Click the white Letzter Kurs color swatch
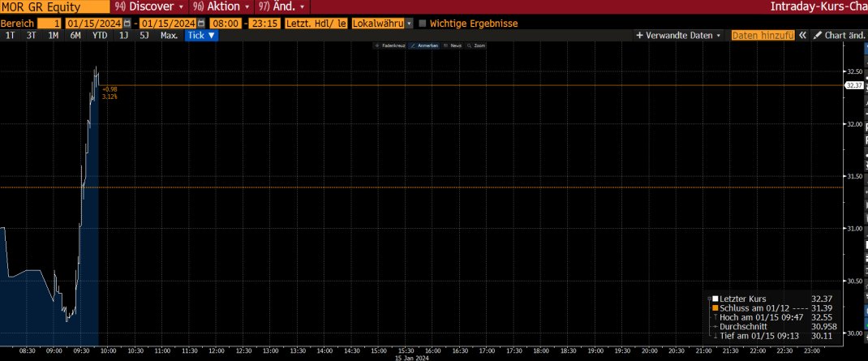Screen dimensions: 868x361 click(x=715, y=299)
